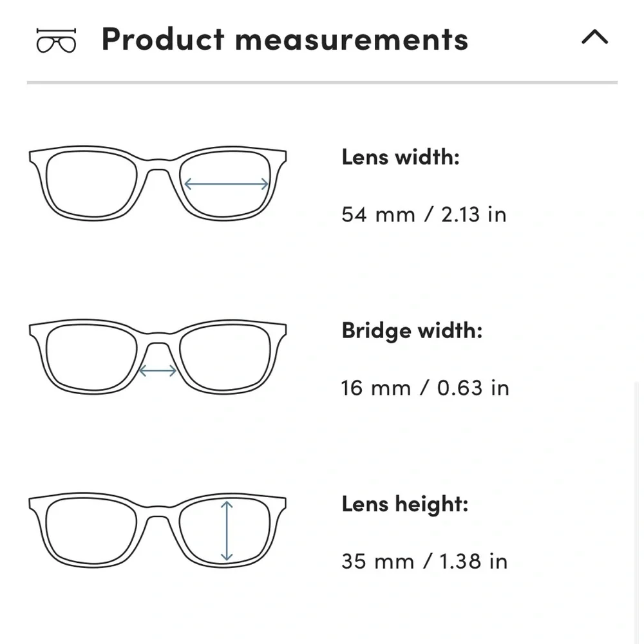
Task: Click the 16 mm / 0.63 in value
Action: pos(425,388)
